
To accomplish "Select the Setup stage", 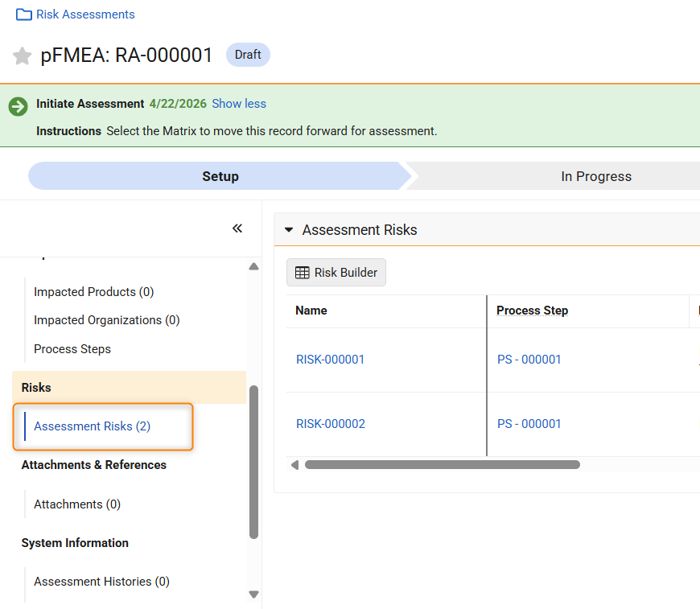I will [x=220, y=176].
